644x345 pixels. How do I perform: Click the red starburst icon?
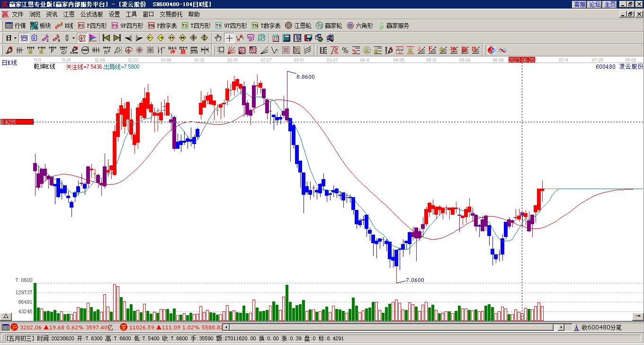139,50
